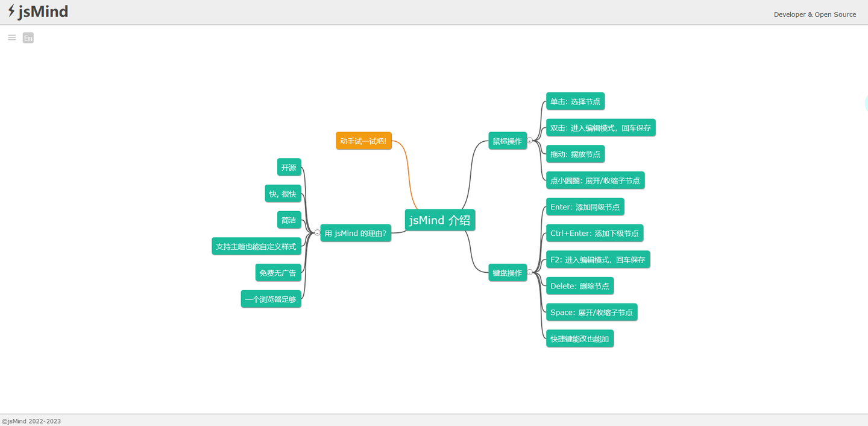Image resolution: width=868 pixels, height=426 pixels.
Task: Select the 支持主题也能自定义样式 node
Action: pos(256,247)
